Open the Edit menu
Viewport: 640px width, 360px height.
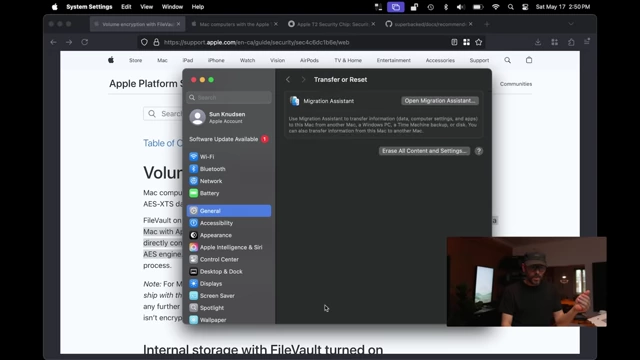pos(126,7)
